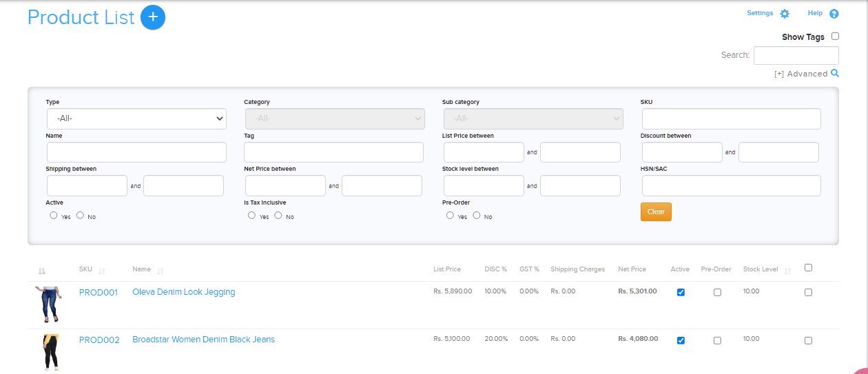868x374 pixels.
Task: Focus the Stock level minimum field
Action: tap(484, 186)
